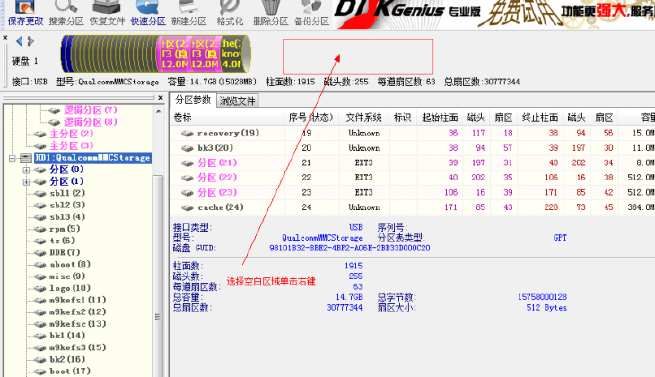Click the 保存更改 save changes icon
This screenshot has height=377, width=655.
click(25, 13)
